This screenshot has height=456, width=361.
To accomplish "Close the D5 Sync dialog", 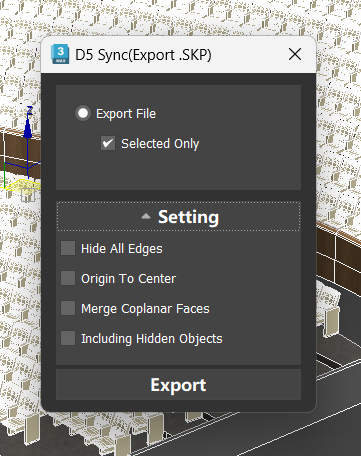I will click(x=295, y=54).
